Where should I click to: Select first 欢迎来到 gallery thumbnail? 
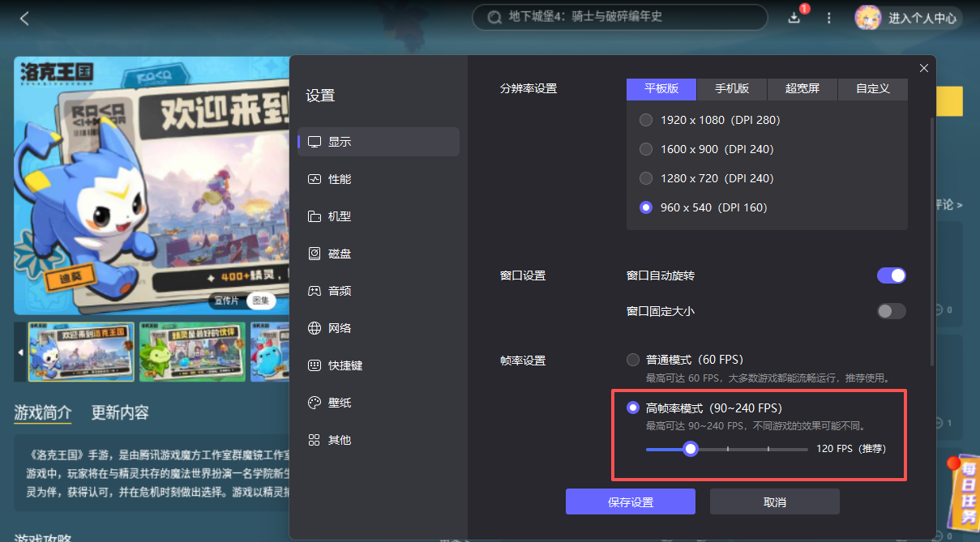pyautogui.click(x=81, y=352)
